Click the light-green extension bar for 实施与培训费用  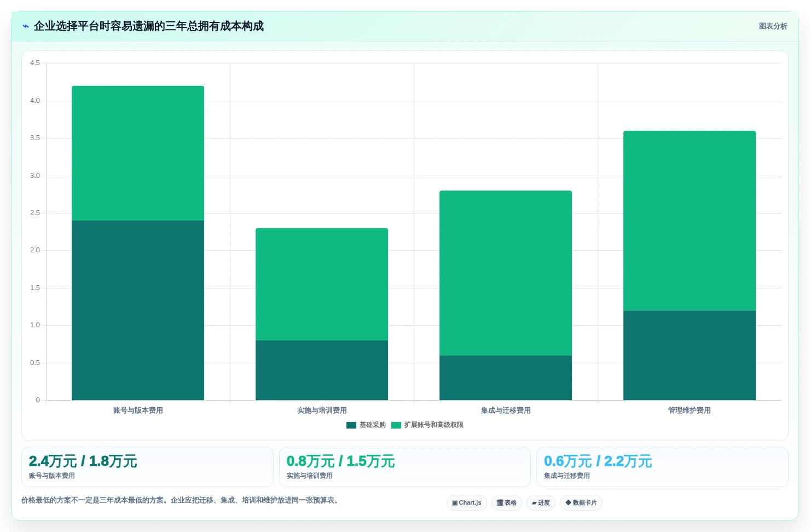[x=322, y=284]
